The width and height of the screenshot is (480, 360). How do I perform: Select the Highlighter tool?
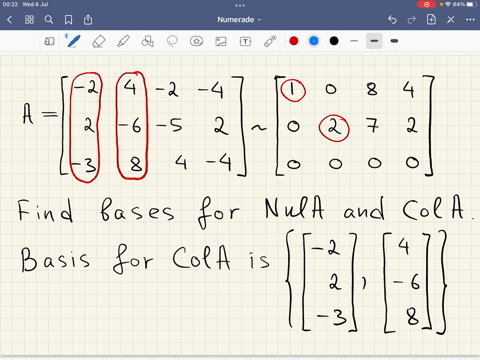[x=123, y=41]
